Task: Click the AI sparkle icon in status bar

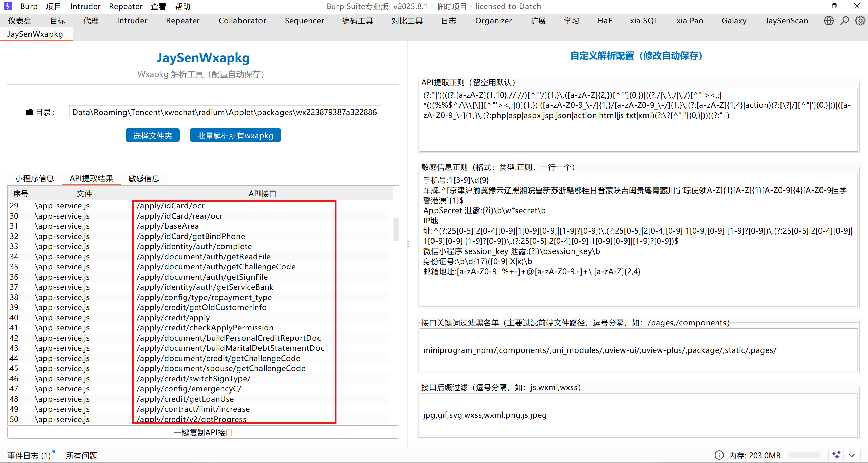Action: click(836, 455)
